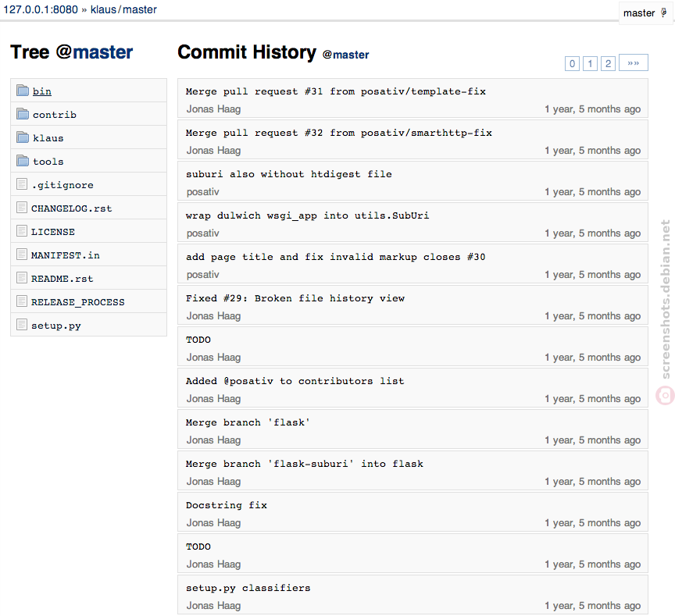Jump to last page with »» button
This screenshot has height=616, width=675.
[634, 62]
